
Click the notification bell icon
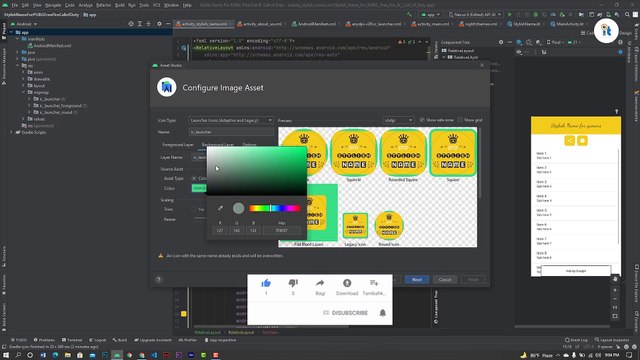pos(382,313)
